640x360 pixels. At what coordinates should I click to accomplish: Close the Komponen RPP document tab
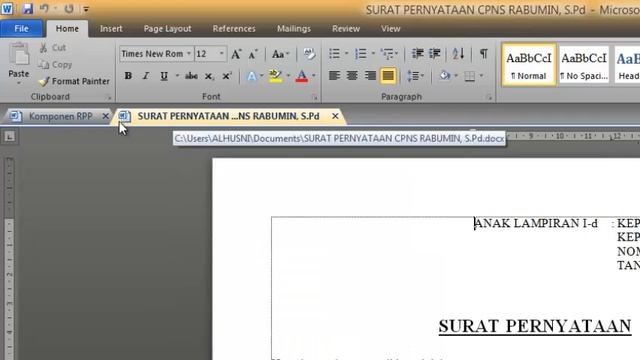pyautogui.click(x=105, y=116)
